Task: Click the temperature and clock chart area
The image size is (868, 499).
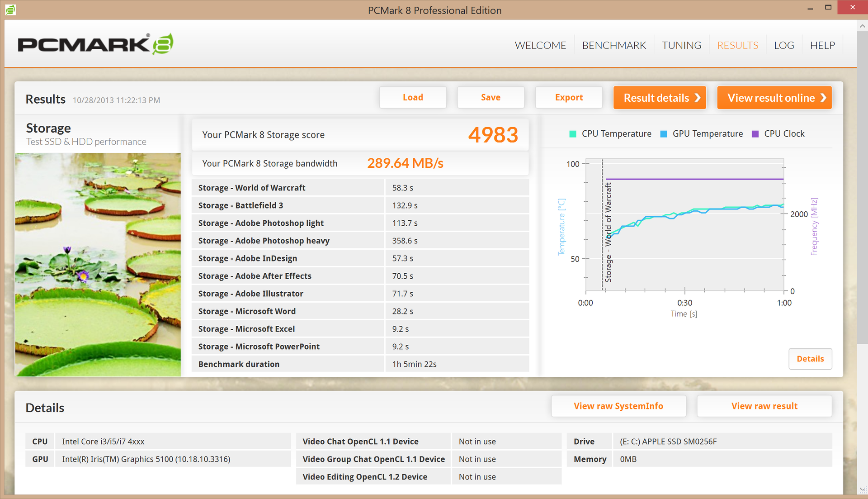Action: point(684,225)
